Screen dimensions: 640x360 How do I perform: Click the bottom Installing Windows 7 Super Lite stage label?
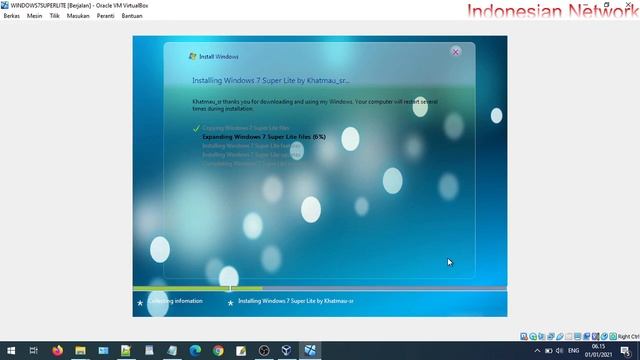click(296, 301)
